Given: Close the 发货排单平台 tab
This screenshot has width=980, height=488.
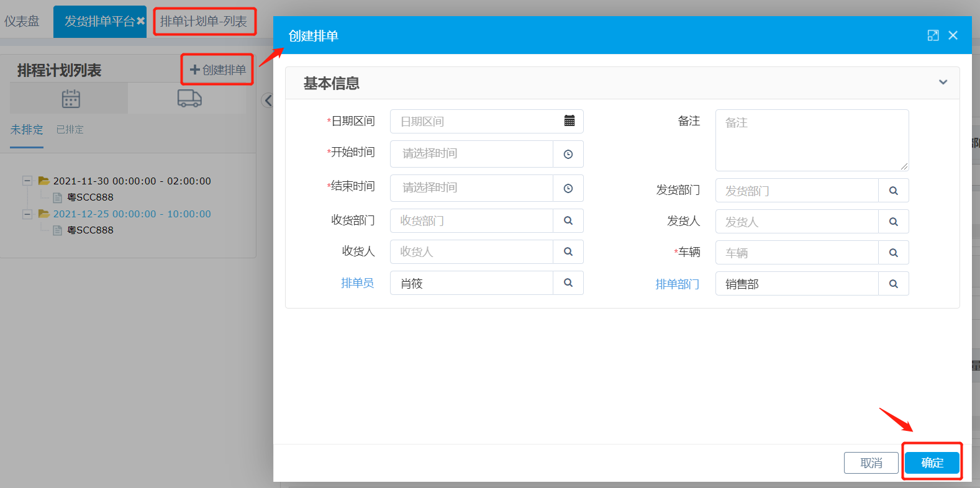Looking at the screenshot, I should tap(141, 21).
